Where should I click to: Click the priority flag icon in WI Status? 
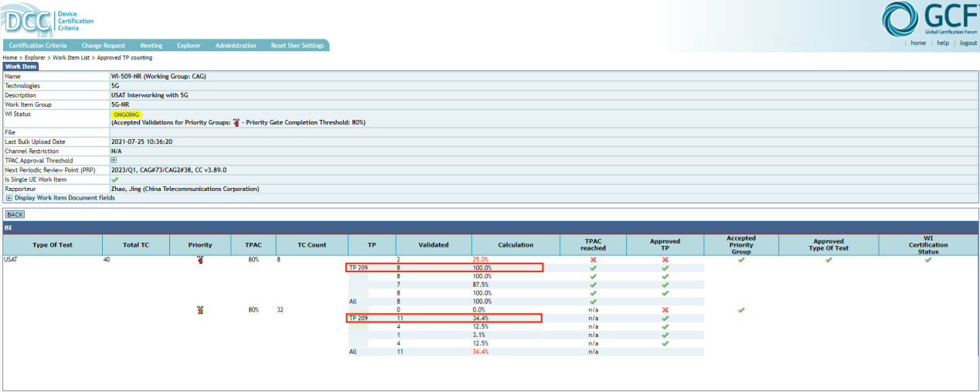click(x=235, y=122)
